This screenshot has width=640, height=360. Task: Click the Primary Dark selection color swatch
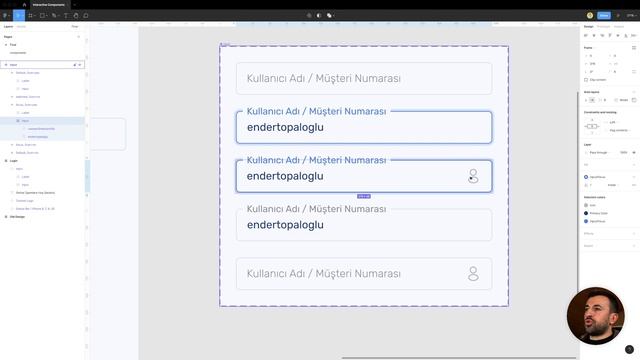tap(586, 213)
